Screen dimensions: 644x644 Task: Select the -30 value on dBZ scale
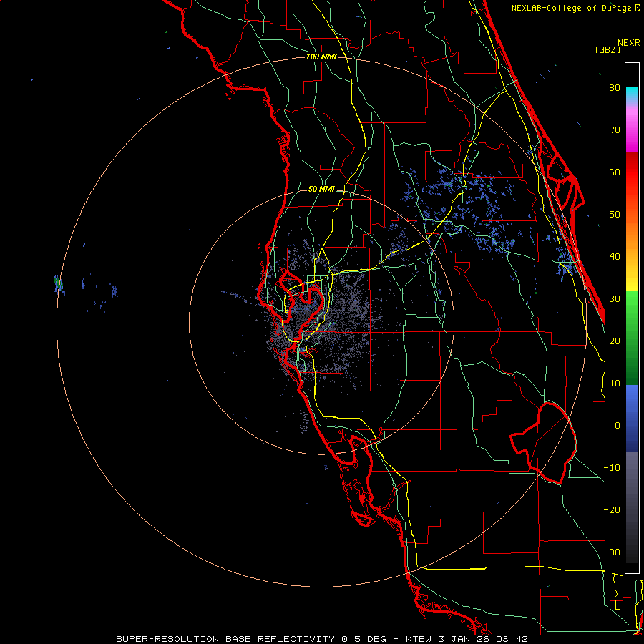point(612,552)
